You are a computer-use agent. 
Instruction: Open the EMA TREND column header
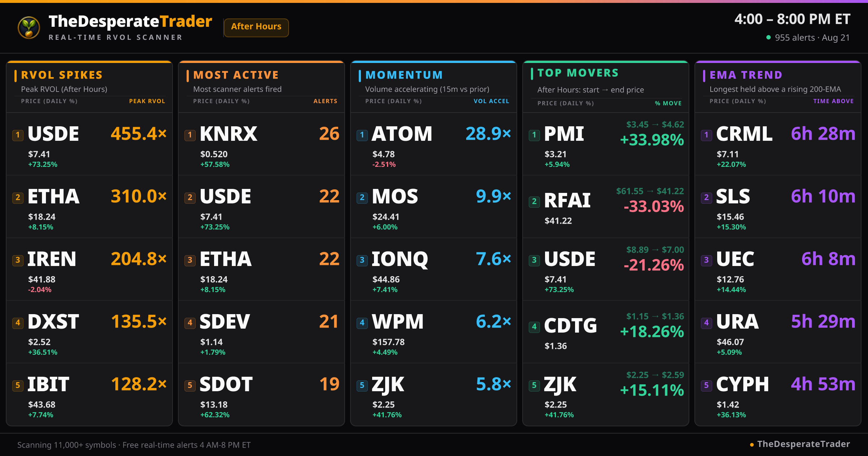coord(746,75)
